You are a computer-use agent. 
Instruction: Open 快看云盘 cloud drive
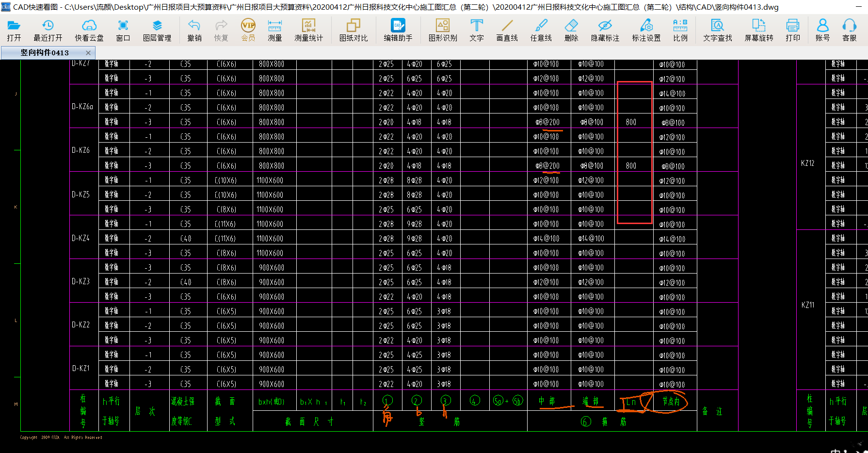[89, 30]
